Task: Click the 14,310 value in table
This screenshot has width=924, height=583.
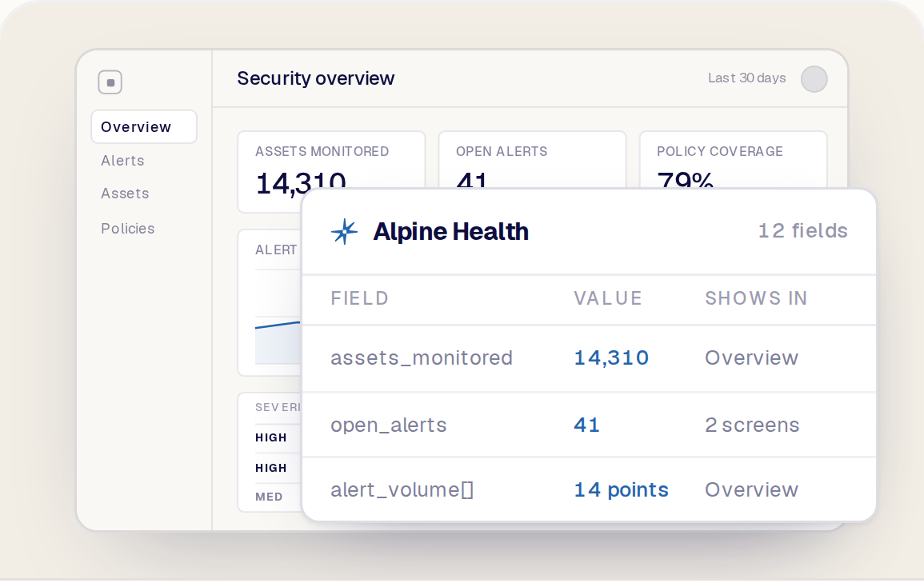Action: [x=611, y=358]
